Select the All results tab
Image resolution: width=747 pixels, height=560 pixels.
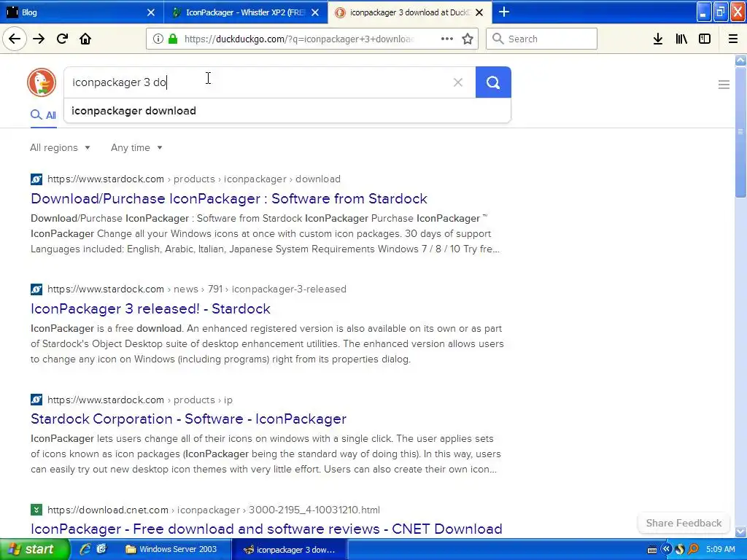coord(43,115)
